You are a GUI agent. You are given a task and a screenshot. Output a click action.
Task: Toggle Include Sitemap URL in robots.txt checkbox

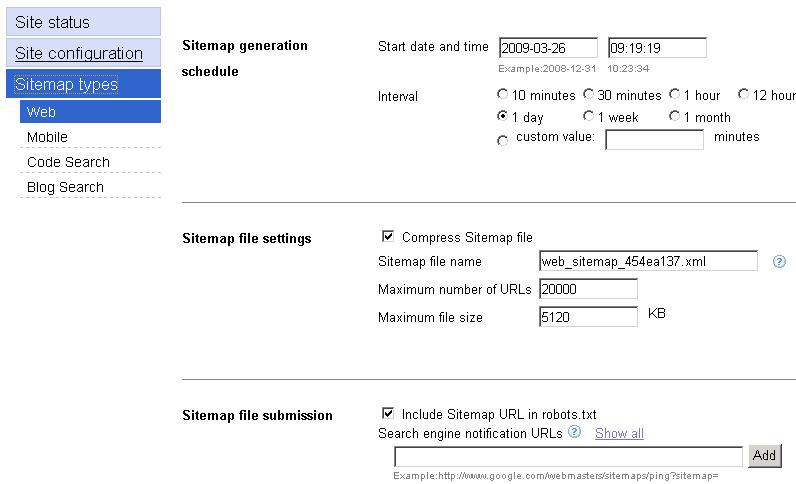(388, 413)
